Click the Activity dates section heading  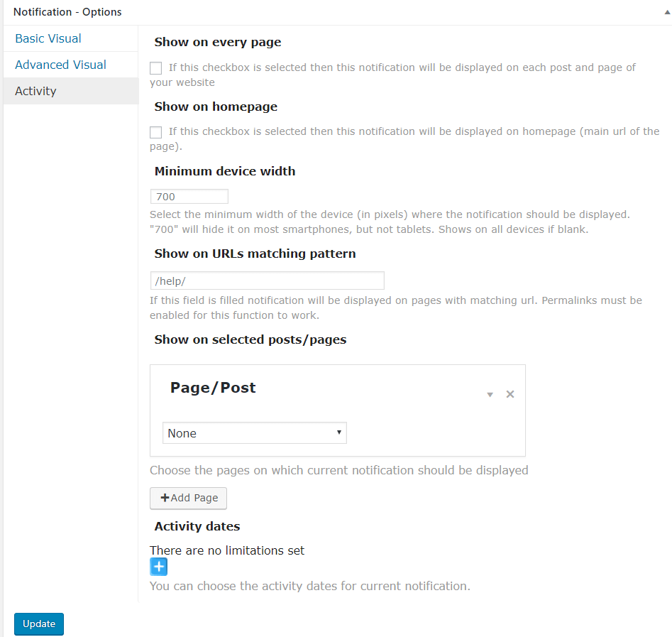coord(197,527)
